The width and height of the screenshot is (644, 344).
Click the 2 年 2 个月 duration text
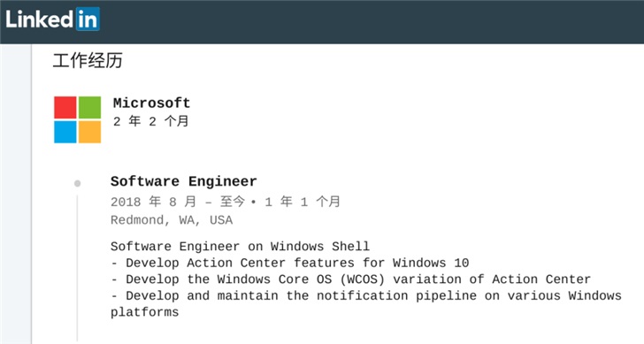[x=150, y=121]
